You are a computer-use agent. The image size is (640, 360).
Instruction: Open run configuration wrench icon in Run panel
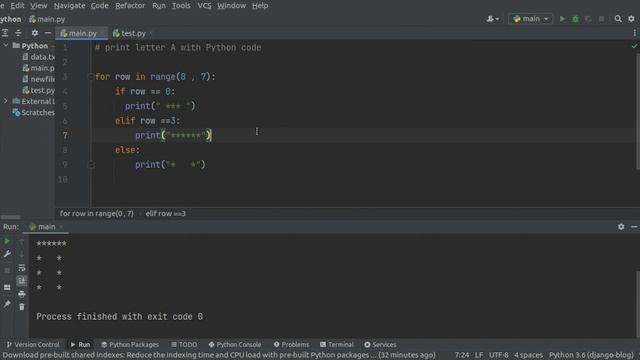(x=7, y=254)
